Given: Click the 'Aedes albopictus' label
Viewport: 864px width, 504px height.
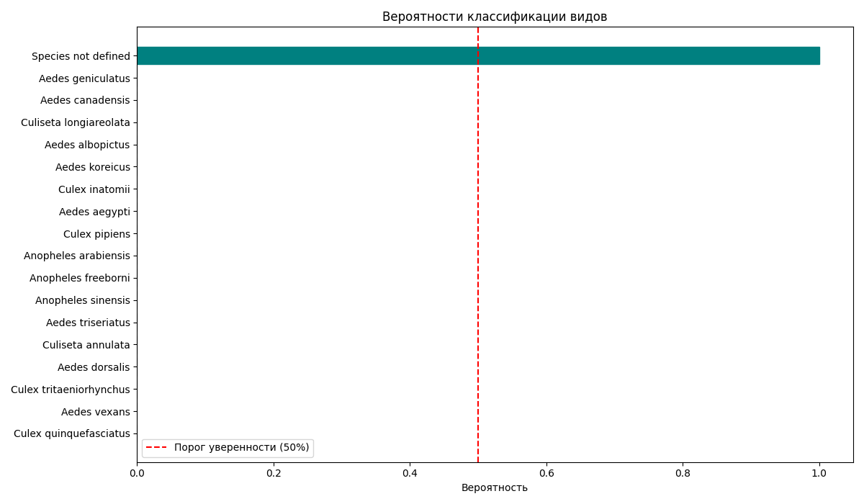Looking at the screenshot, I should [87, 145].
